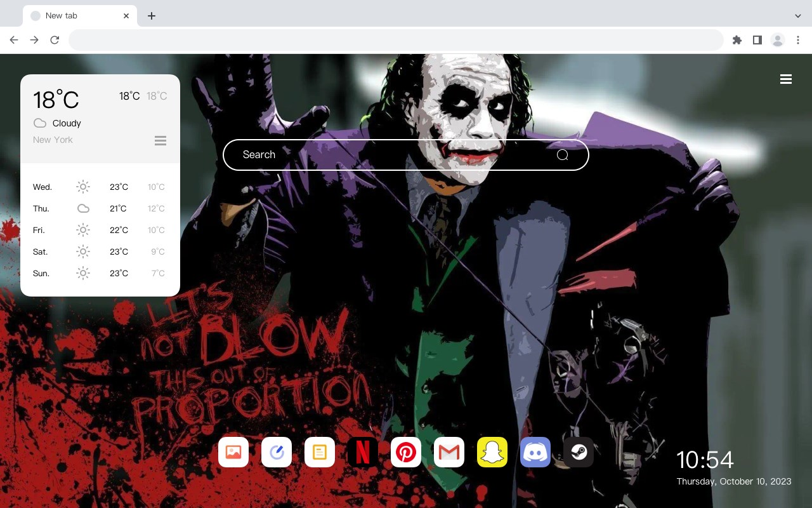Open the Steam shortcut
Image resolution: width=812 pixels, height=508 pixels.
click(x=579, y=452)
